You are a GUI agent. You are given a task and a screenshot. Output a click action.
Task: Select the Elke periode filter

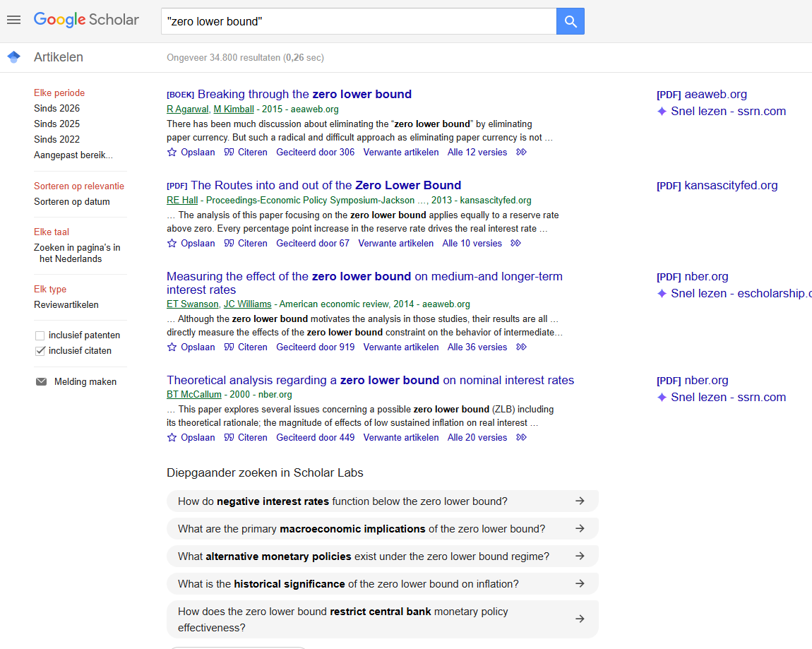tap(59, 93)
